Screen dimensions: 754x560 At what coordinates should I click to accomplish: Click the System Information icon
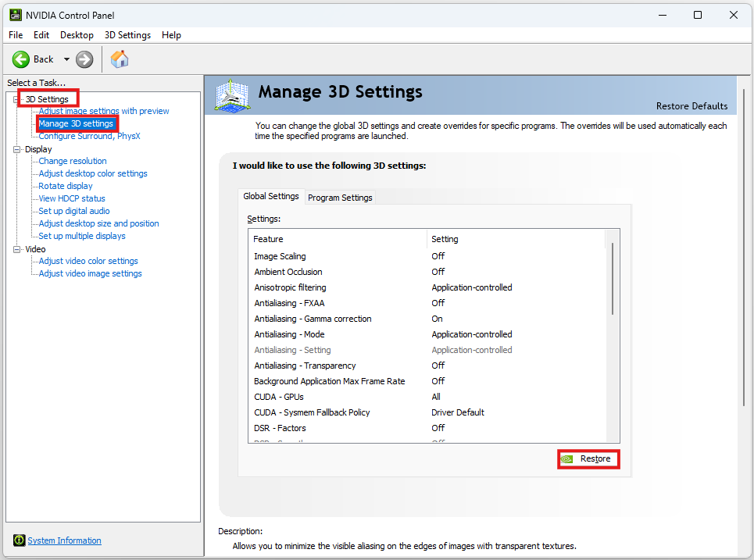[20, 540]
